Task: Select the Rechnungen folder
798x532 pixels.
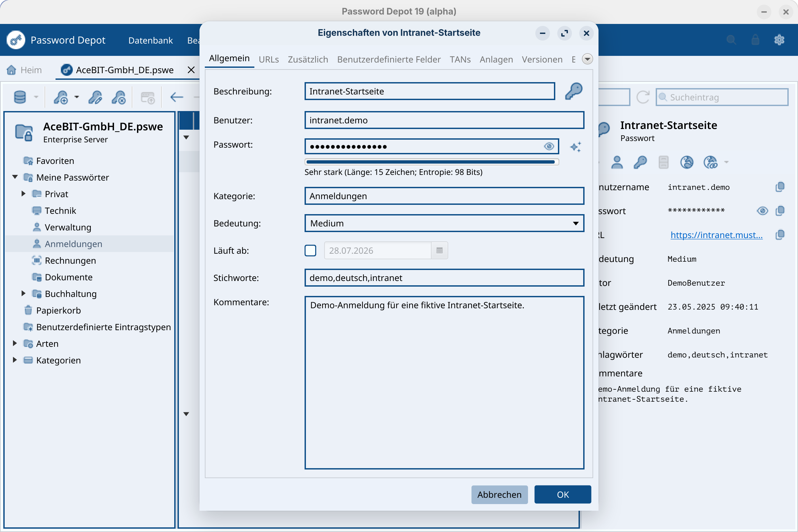Action: [x=70, y=260]
